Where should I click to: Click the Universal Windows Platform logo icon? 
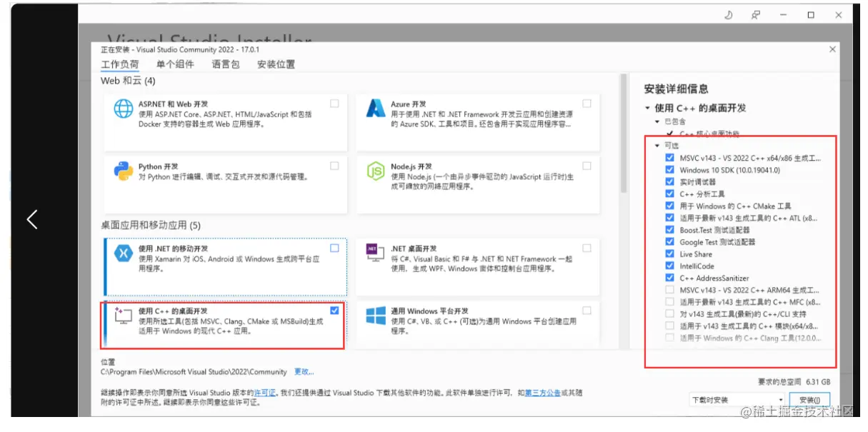point(376,316)
